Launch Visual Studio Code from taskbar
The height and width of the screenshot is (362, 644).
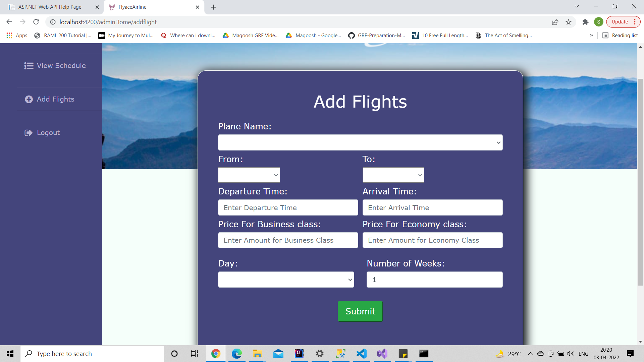pyautogui.click(x=361, y=354)
